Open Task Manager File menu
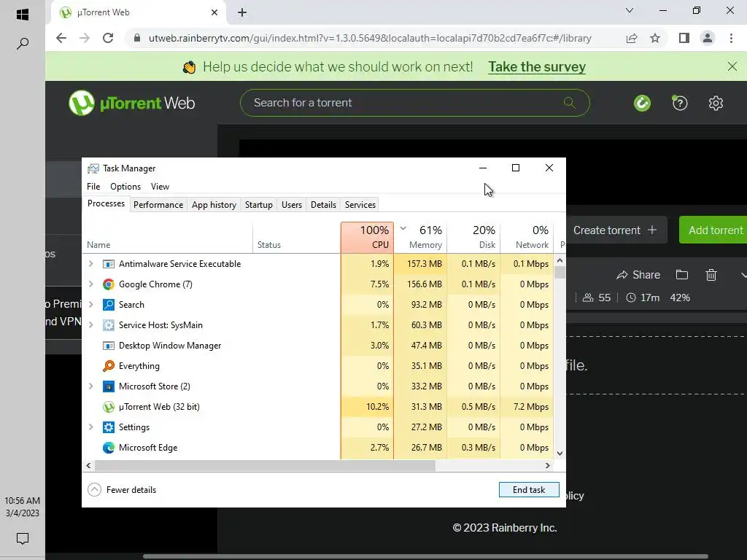Viewport: 747px width, 560px height. tap(93, 187)
